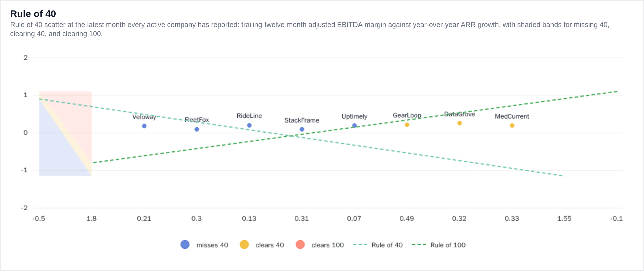
Task: Click the yellow clears 40 legend circle
Action: click(244, 244)
